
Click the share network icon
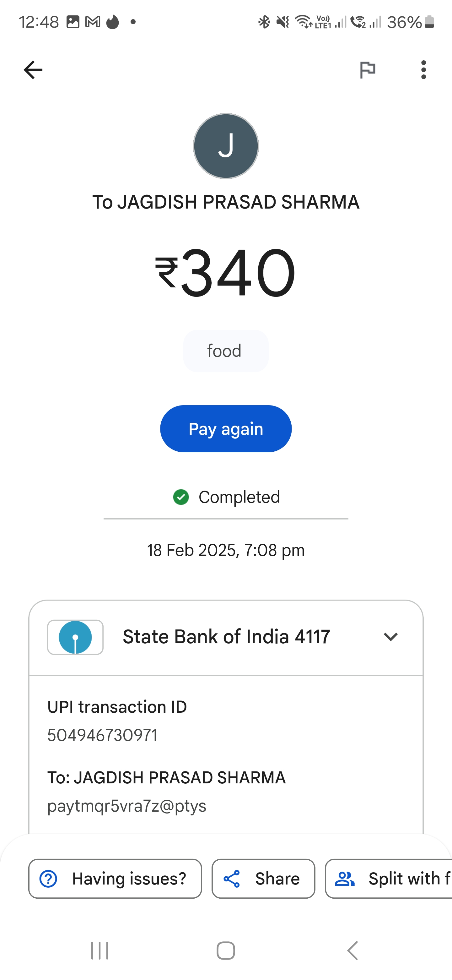point(232,879)
